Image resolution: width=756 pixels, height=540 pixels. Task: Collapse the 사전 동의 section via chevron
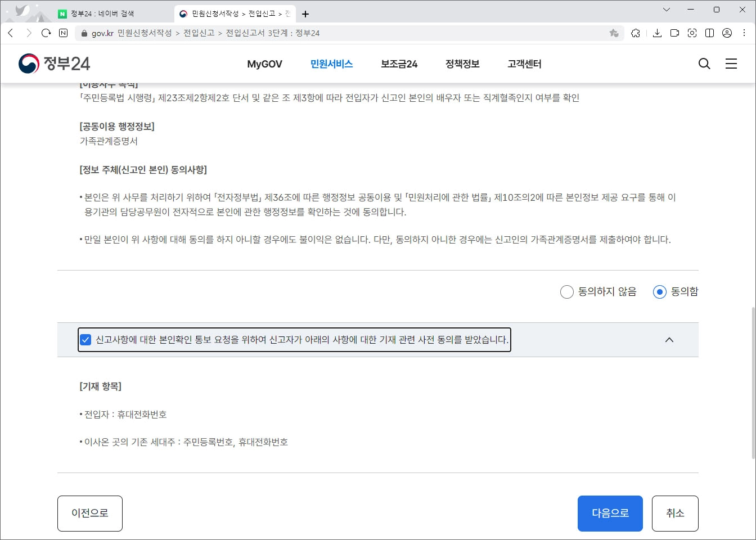click(669, 340)
